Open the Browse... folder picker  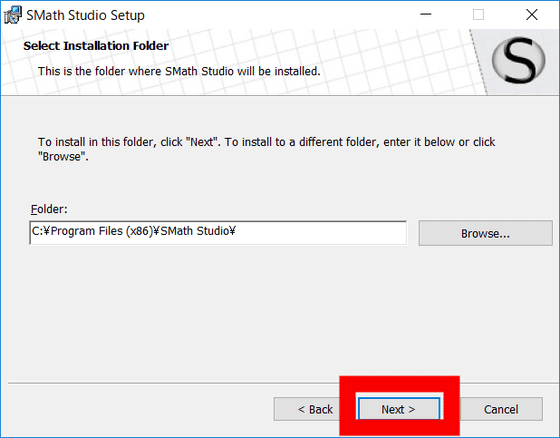[x=485, y=233]
